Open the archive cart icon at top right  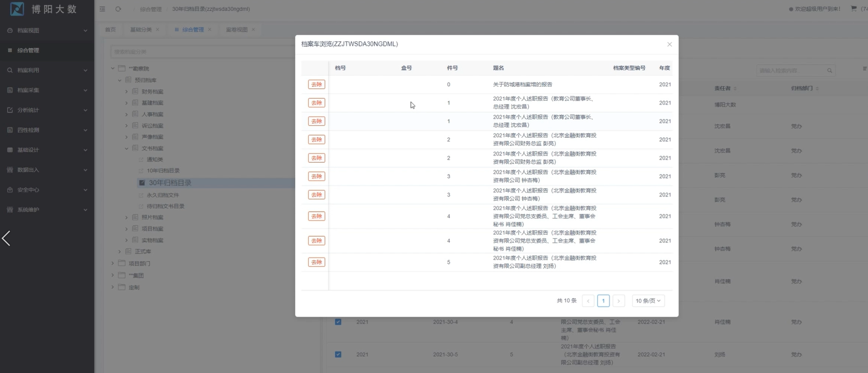click(854, 9)
